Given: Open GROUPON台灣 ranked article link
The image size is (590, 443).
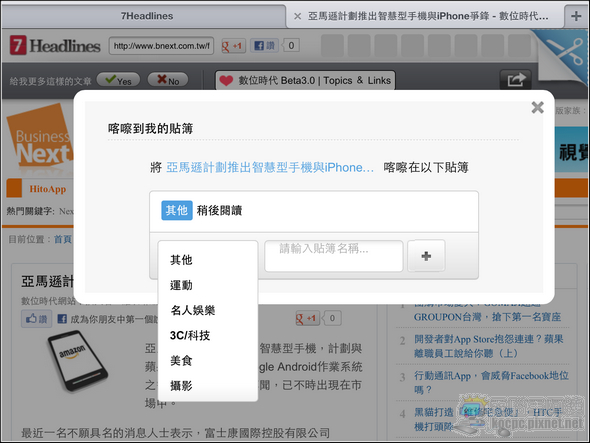Looking at the screenshot, I should pos(487,317).
